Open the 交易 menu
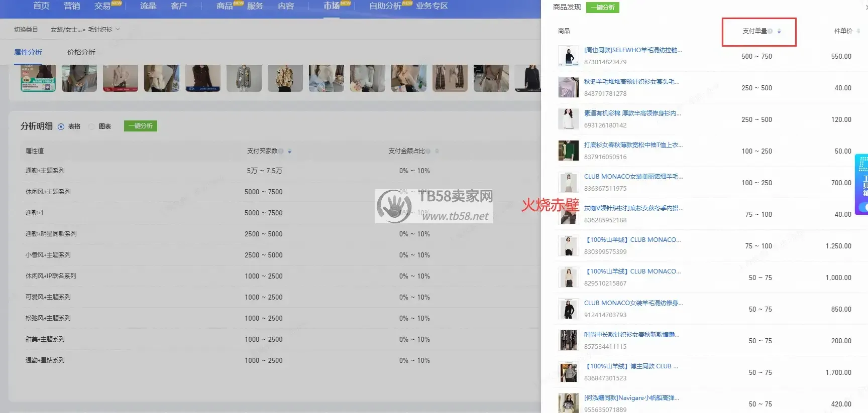 [x=102, y=6]
